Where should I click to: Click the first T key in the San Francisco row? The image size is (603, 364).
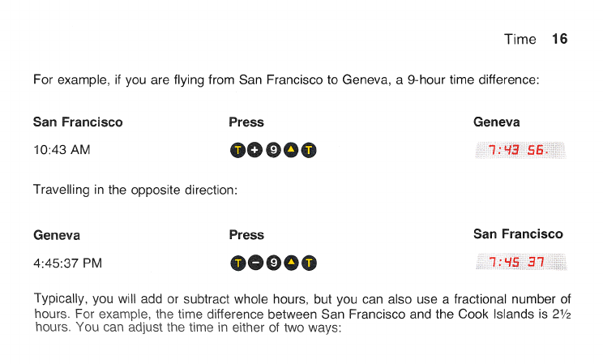pyautogui.click(x=237, y=150)
